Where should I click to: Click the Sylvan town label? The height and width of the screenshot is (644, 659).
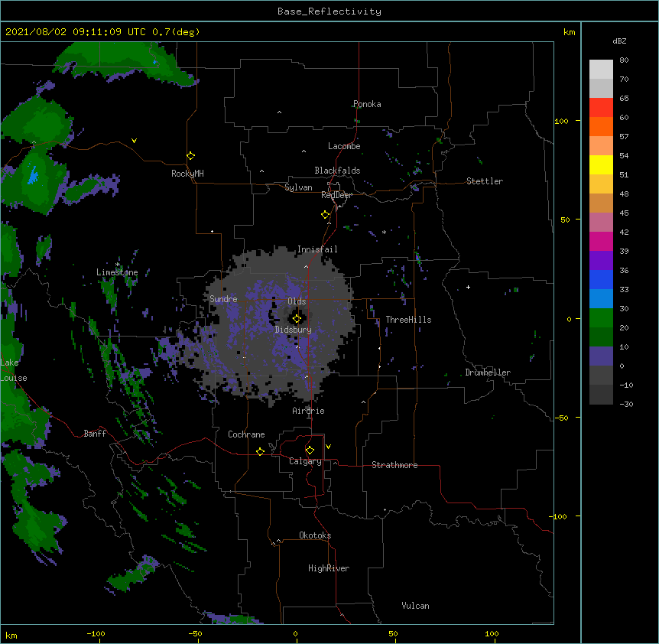[x=298, y=188]
